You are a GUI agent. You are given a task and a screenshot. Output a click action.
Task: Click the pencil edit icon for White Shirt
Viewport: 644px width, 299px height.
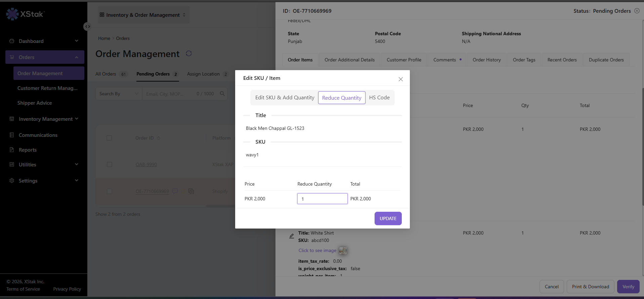click(x=292, y=236)
